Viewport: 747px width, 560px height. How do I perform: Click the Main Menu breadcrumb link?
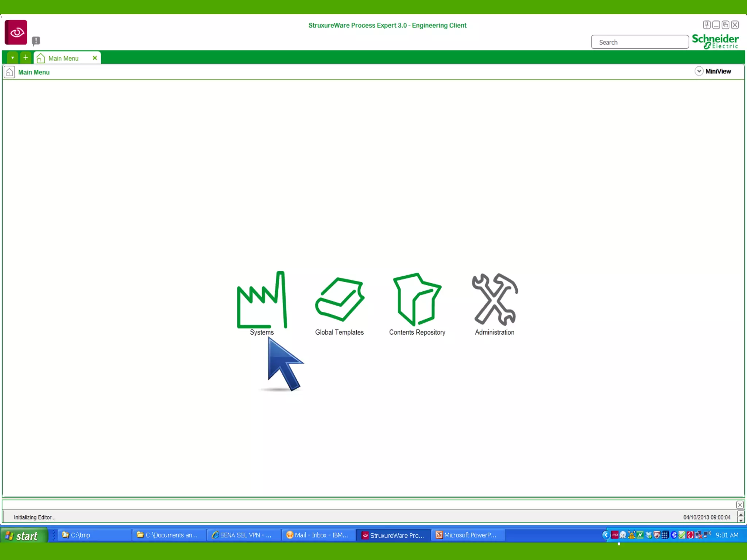34,72
